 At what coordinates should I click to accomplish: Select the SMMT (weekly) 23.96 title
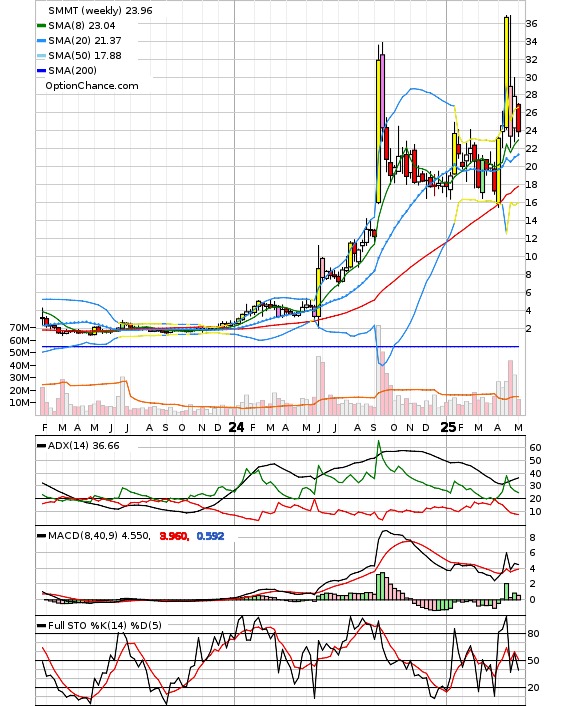[100, 11]
